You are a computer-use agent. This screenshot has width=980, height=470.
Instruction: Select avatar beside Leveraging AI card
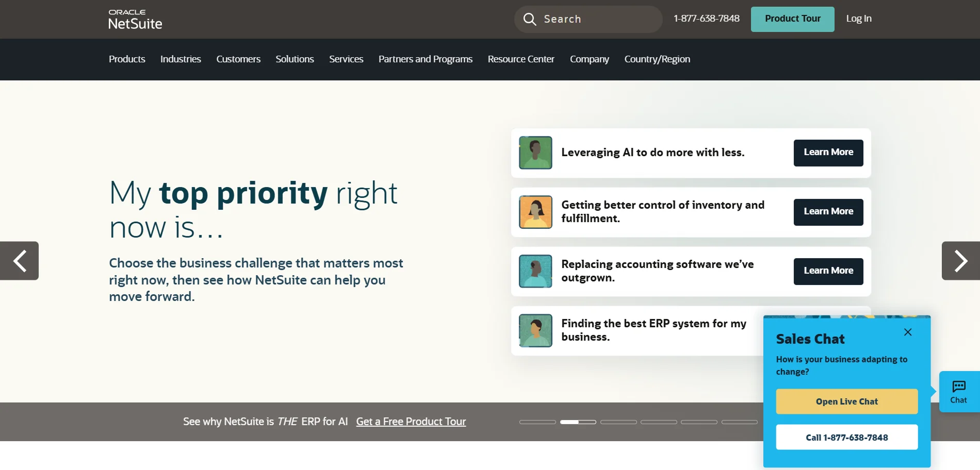coord(535,153)
